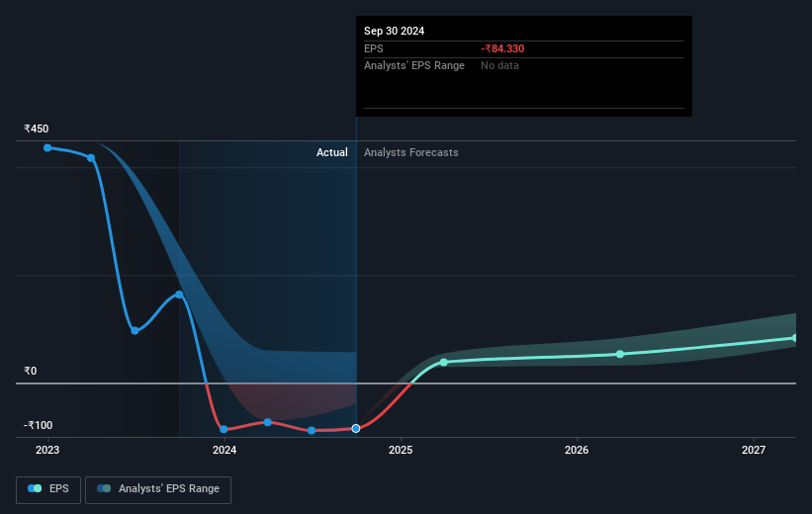This screenshot has width=812, height=514.
Task: Click the second 2023 EPS data point
Action: coord(91,158)
